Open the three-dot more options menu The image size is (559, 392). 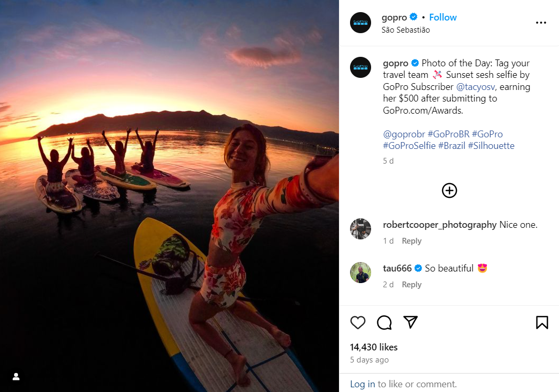point(541,23)
